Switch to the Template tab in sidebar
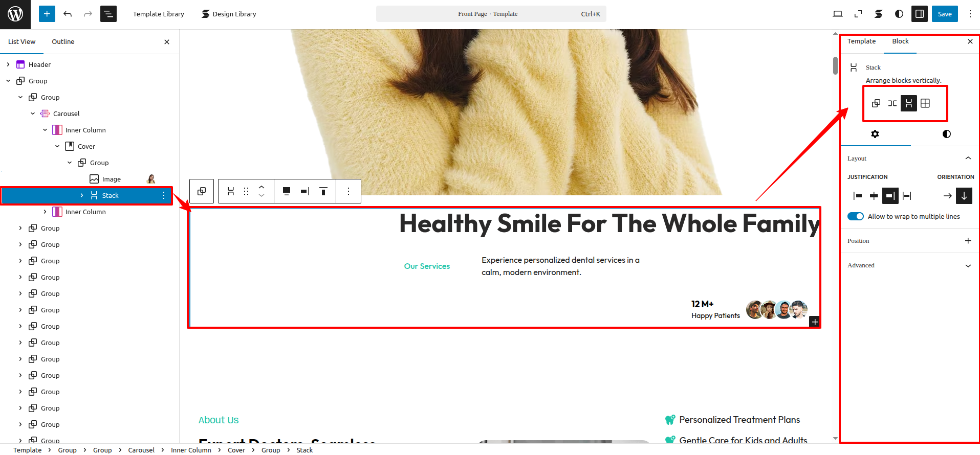Viewport: 980px width, 455px height. coord(861,41)
